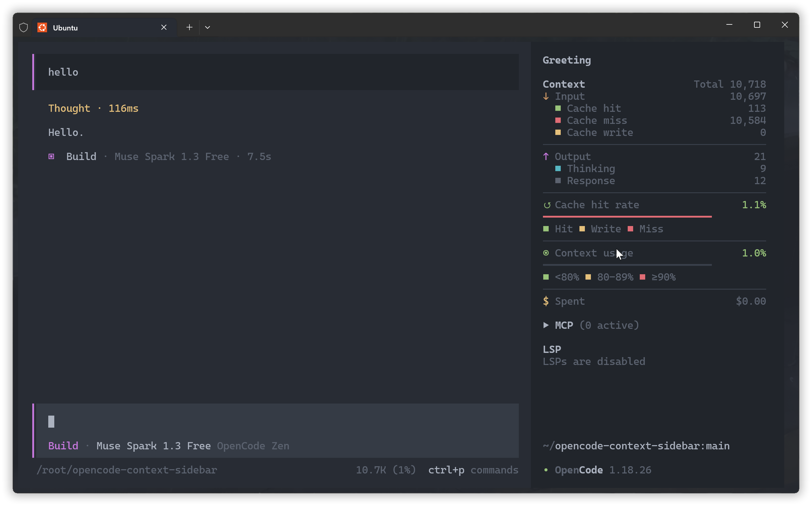Click the dollar sign Spent icon
This screenshot has width=812, height=506.
click(546, 301)
